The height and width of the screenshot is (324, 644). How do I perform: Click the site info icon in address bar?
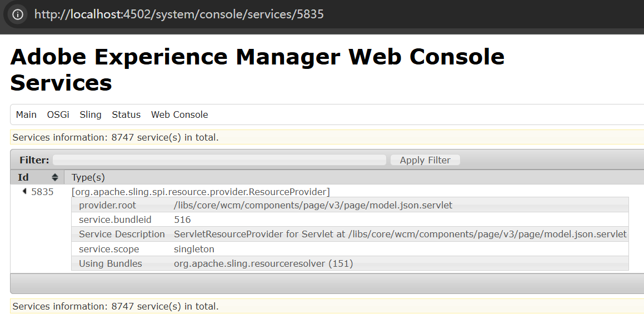[x=18, y=14]
